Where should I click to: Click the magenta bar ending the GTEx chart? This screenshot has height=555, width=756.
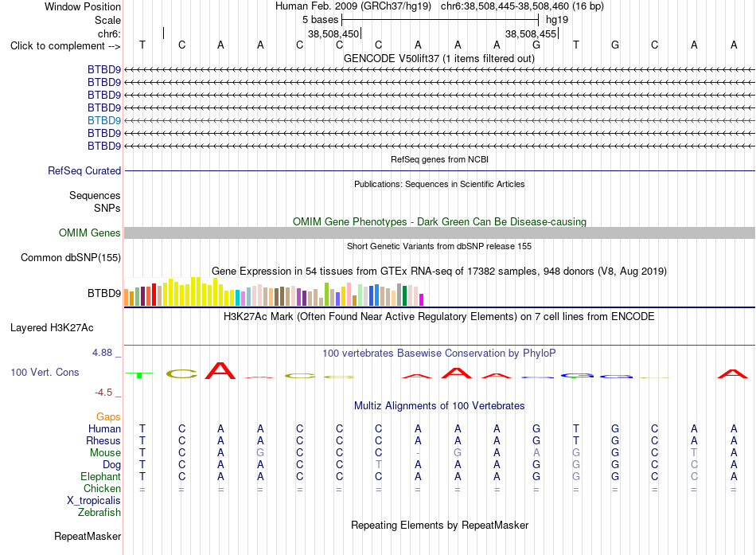pos(422,299)
